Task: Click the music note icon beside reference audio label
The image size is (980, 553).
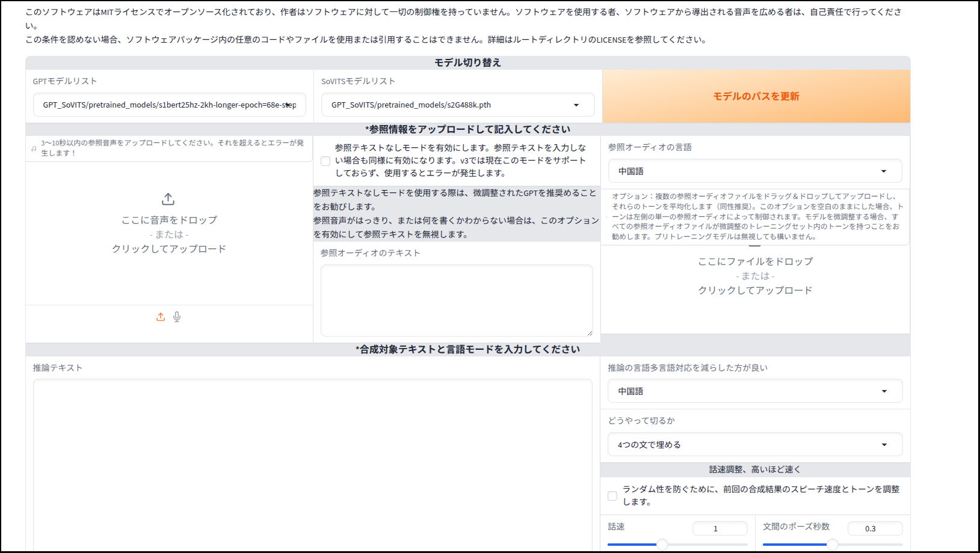Action: [x=34, y=148]
